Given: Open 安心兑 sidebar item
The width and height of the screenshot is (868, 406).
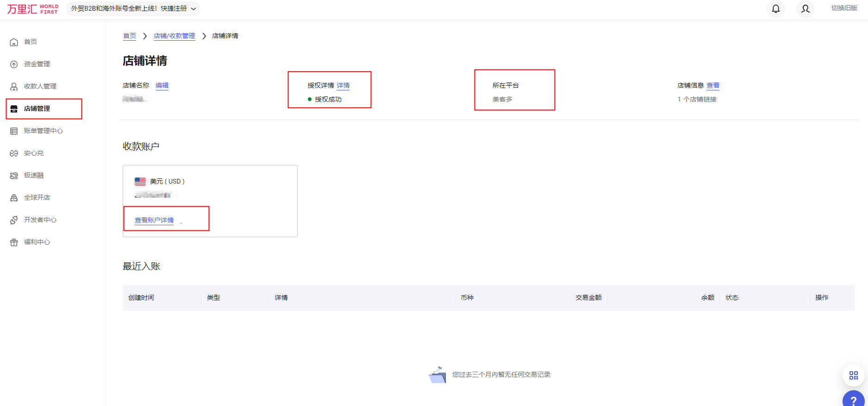Looking at the screenshot, I should point(33,153).
